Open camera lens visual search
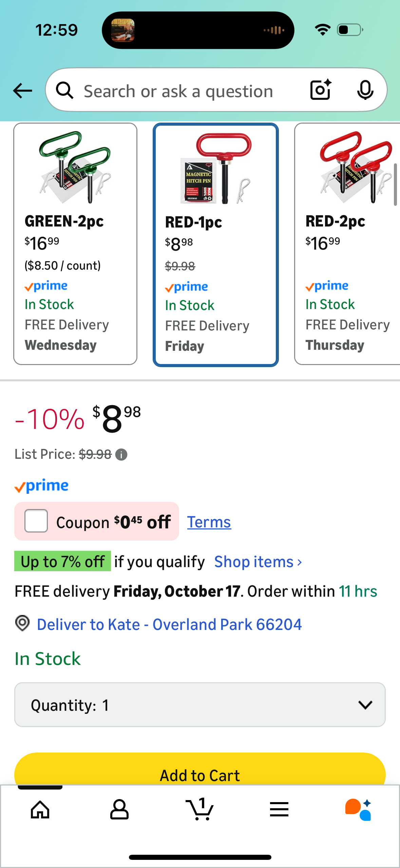Screen dimensions: 400x868 tap(321, 90)
